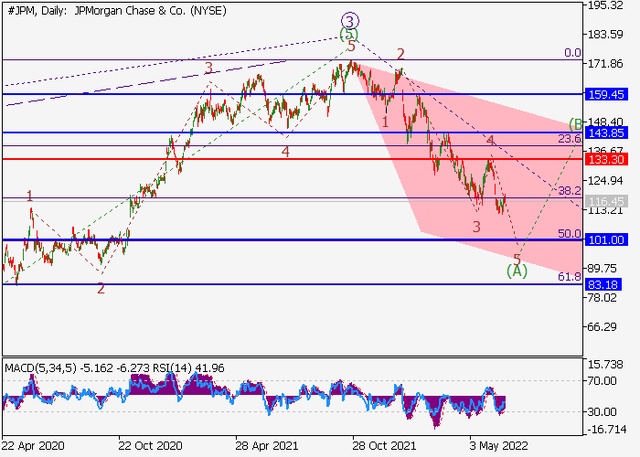The width and height of the screenshot is (640, 457).
Task: Select the 0.0 Fibonacci level label
Action: click(573, 53)
